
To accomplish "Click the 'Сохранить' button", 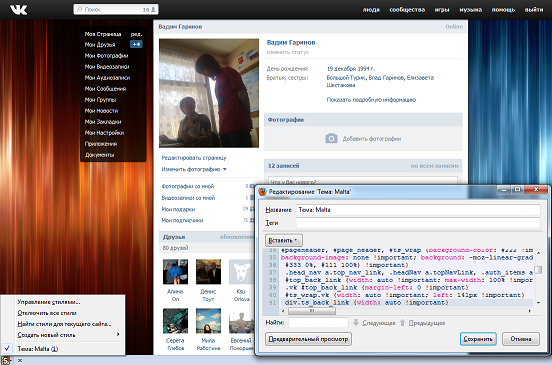I will (x=478, y=339).
